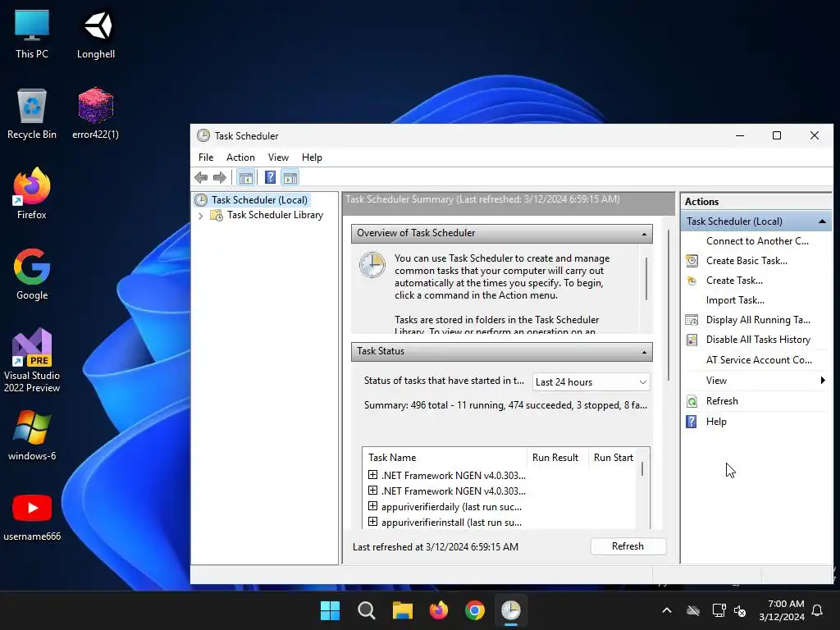Select the username666 desktop icon
The width and height of the screenshot is (840, 630).
tap(32, 517)
